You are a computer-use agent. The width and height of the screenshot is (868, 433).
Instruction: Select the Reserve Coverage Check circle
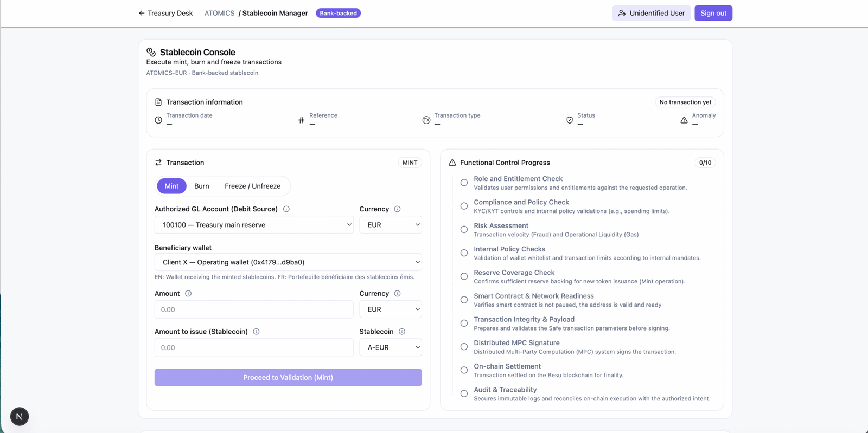coord(464,276)
